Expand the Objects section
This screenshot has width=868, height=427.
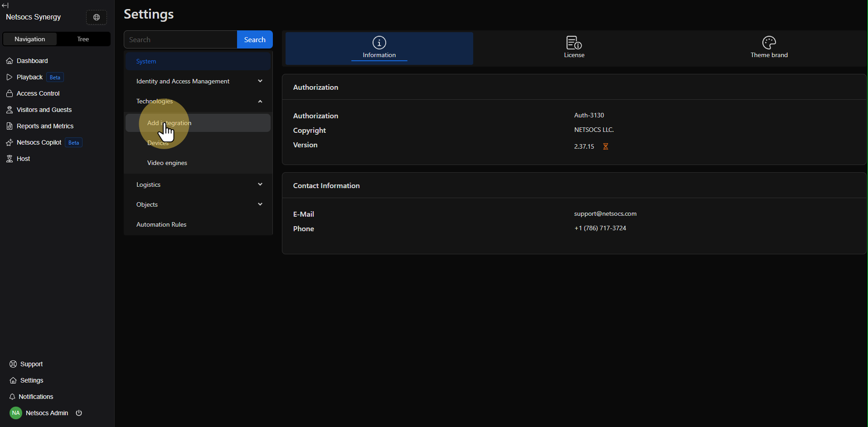[x=260, y=204]
